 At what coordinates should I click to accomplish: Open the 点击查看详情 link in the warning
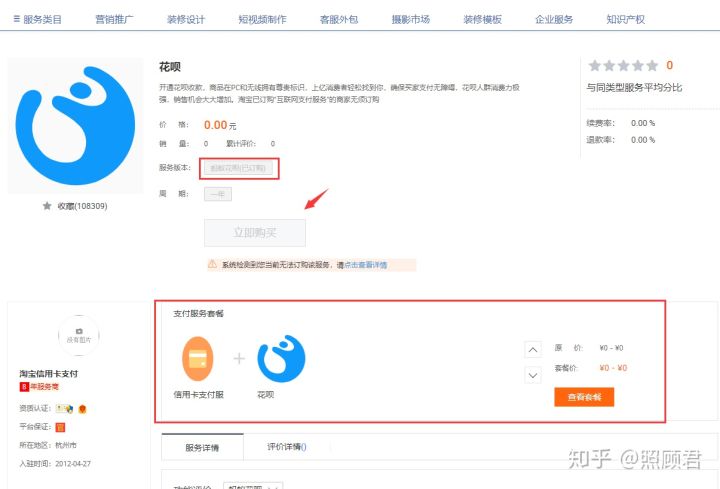[x=366, y=265]
